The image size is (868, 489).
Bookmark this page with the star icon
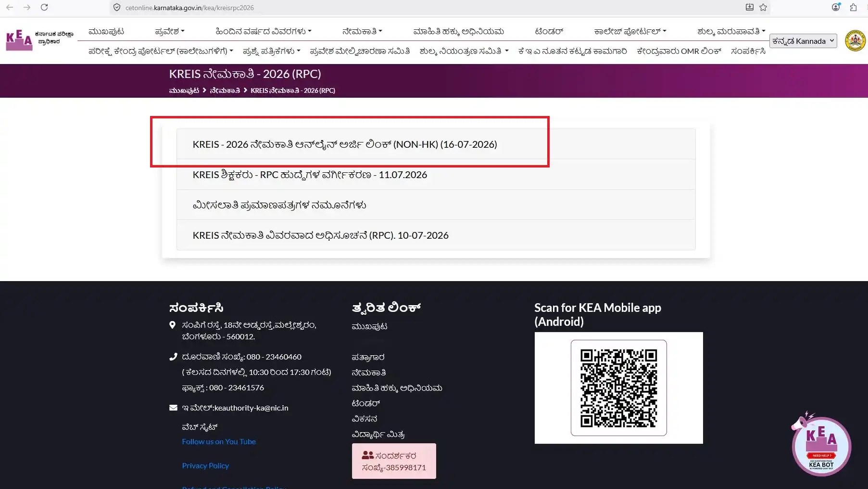pyautogui.click(x=763, y=7)
